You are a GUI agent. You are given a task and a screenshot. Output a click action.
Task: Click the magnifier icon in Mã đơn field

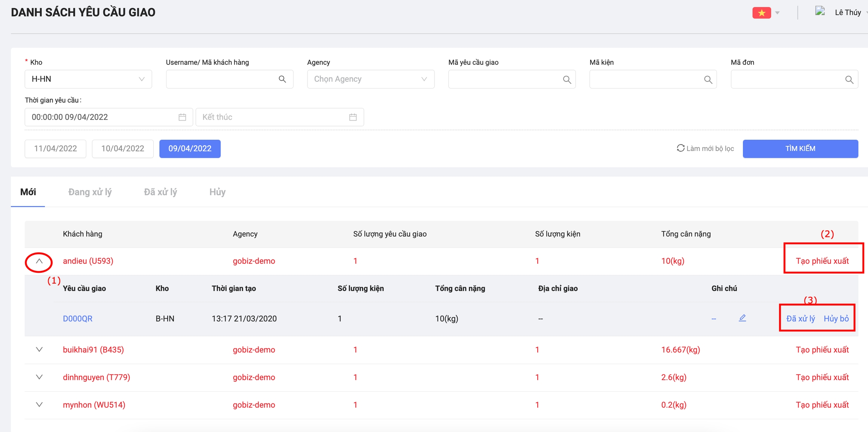(849, 79)
